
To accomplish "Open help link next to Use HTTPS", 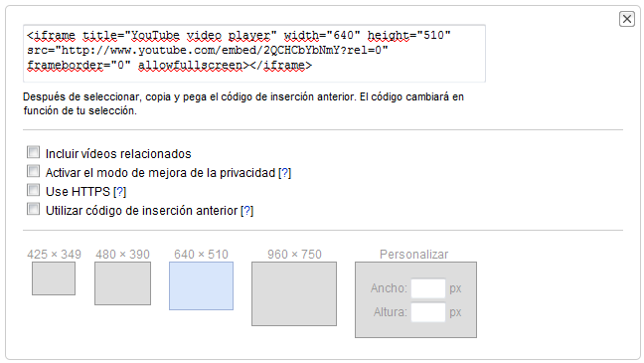I will pos(119,192).
